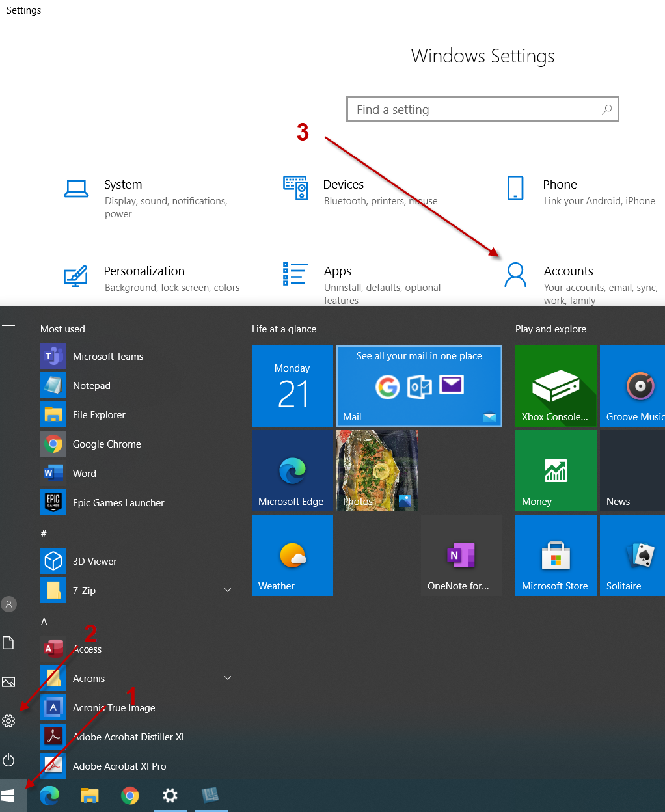Open the Accounts settings category
Viewport: 665px width, 812px height.
coord(581,284)
